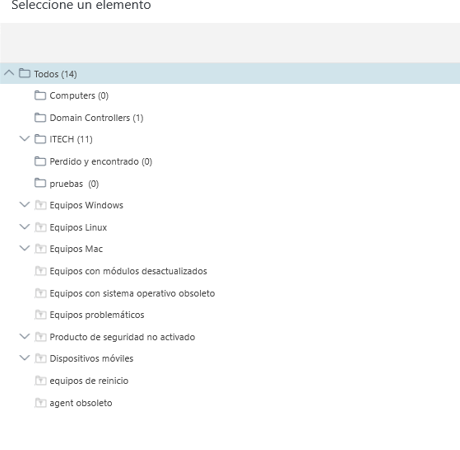Expand the Dispositivos móviles group

pyautogui.click(x=25, y=358)
